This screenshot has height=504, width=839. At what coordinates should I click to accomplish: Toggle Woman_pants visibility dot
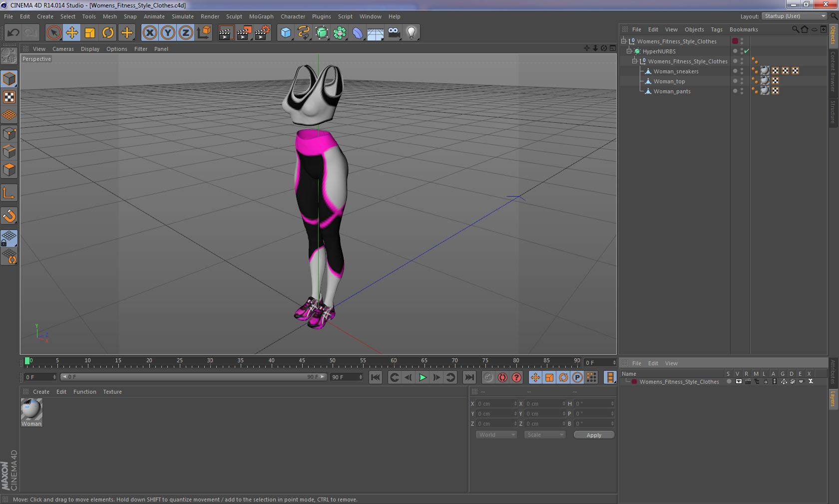point(735,91)
